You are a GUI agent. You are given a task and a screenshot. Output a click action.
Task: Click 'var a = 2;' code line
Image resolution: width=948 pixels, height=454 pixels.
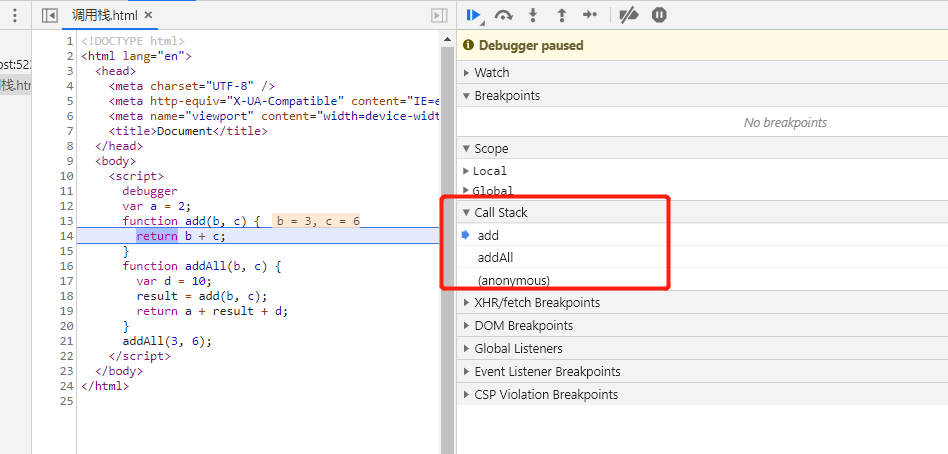[157, 206]
